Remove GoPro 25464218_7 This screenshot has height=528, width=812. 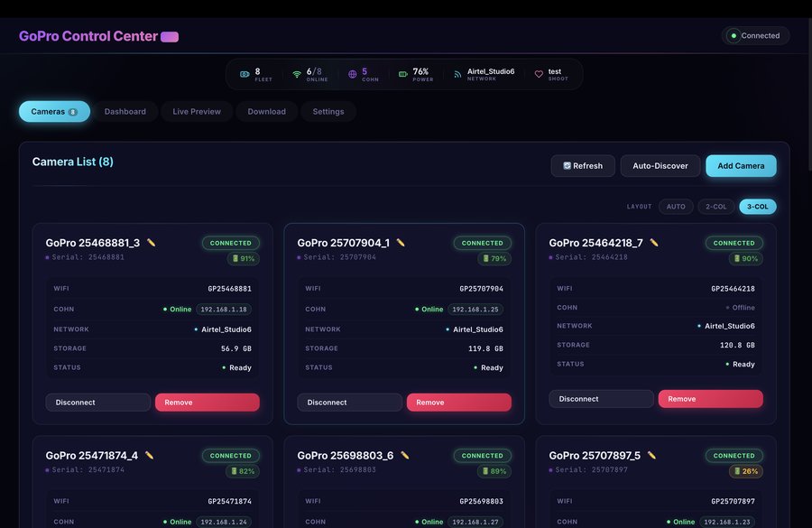[711, 399]
